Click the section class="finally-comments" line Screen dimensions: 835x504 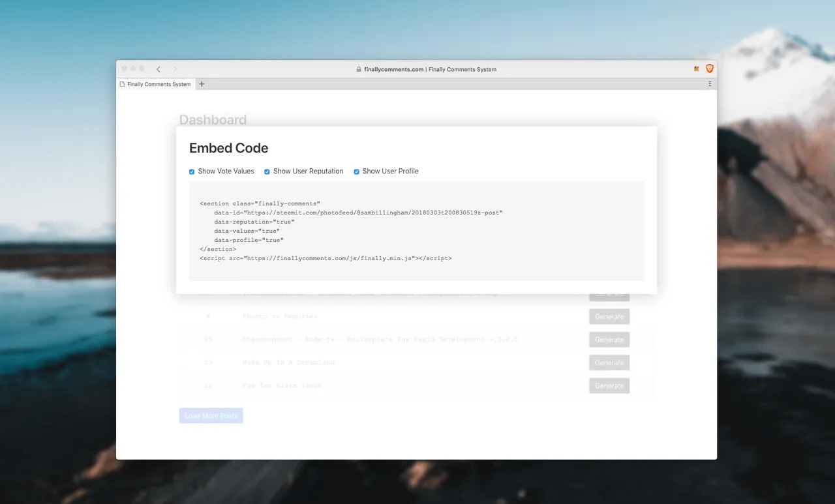(x=260, y=203)
